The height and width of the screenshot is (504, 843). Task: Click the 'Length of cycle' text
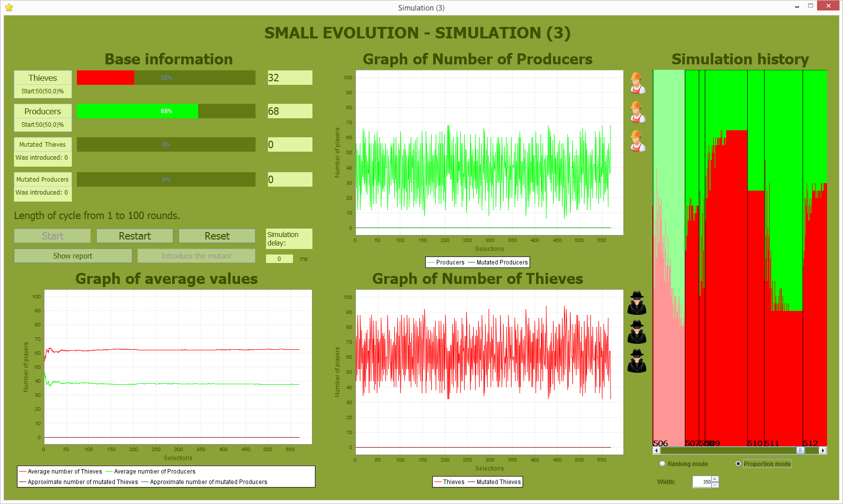97,216
